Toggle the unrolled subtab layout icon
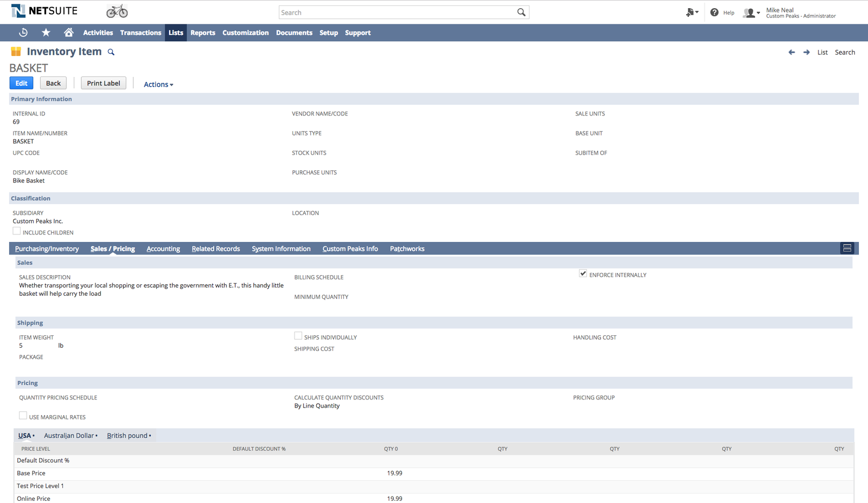 (x=847, y=248)
